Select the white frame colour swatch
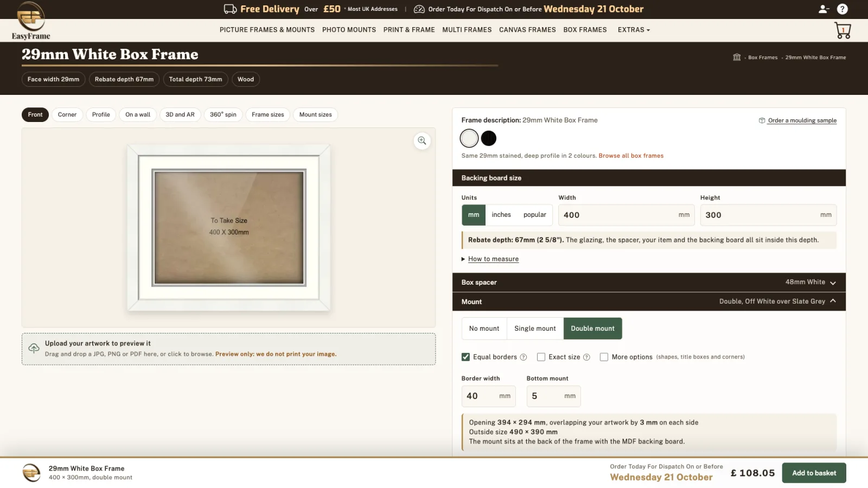Image resolution: width=868 pixels, height=488 pixels. (469, 138)
